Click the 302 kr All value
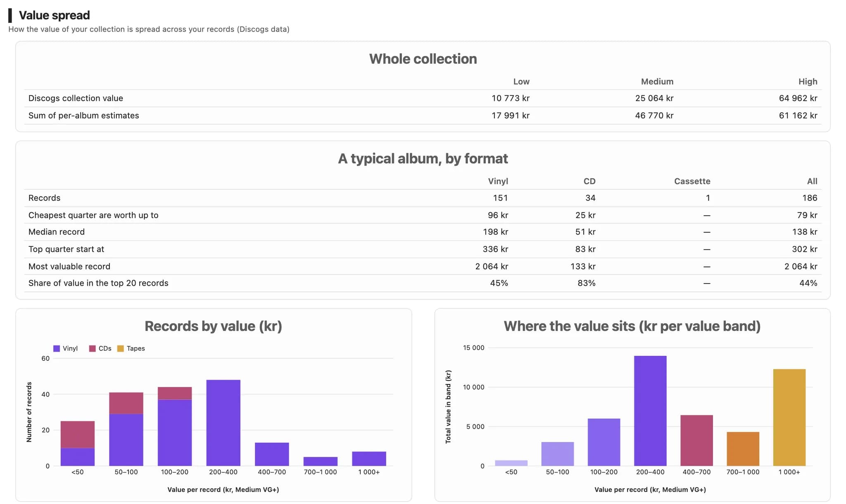Image resolution: width=846 pixels, height=504 pixels. [x=805, y=249]
